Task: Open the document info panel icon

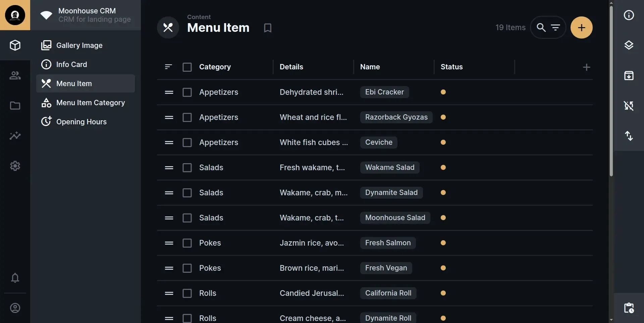Action: (x=629, y=15)
